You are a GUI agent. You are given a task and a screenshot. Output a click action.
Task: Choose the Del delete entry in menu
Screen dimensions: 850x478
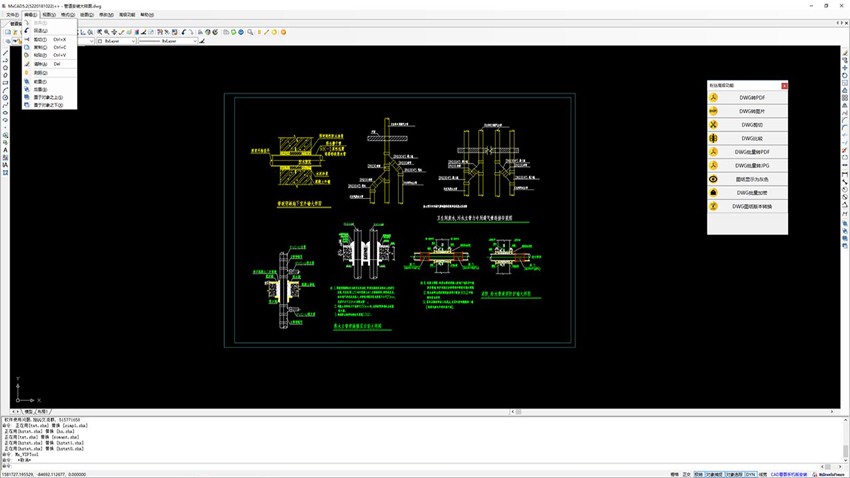click(x=49, y=64)
